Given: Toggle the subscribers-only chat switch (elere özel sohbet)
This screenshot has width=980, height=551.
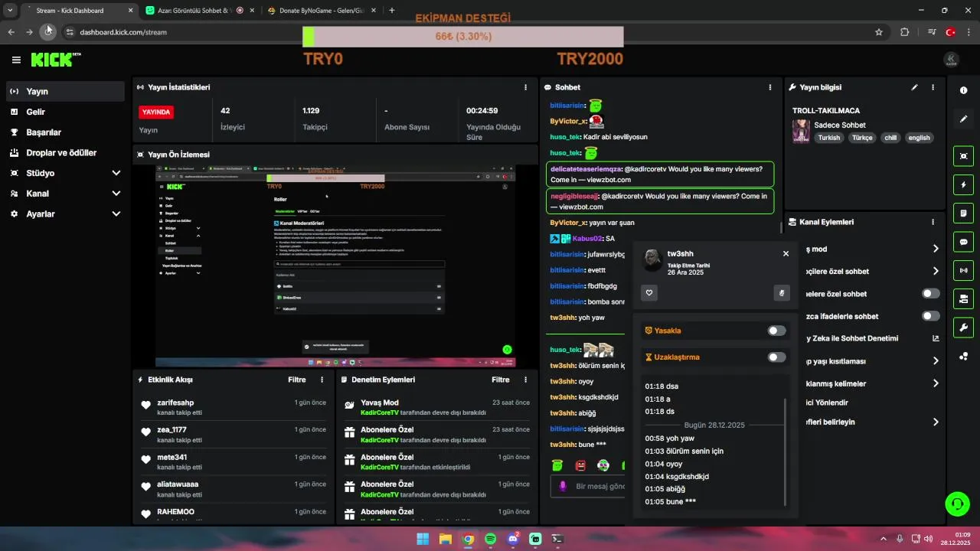Looking at the screenshot, I should coord(931,293).
